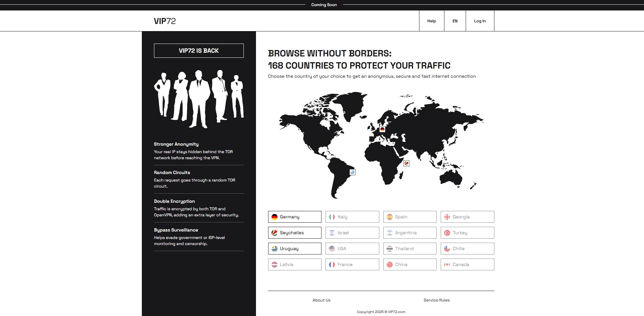Click the VIP72 logo in header
This screenshot has width=644, height=316.
point(165,21)
